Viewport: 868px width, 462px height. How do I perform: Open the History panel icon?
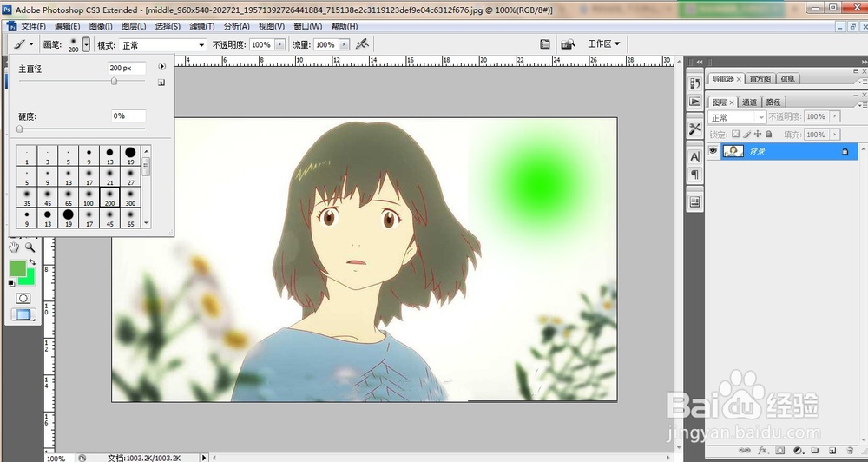click(x=694, y=83)
